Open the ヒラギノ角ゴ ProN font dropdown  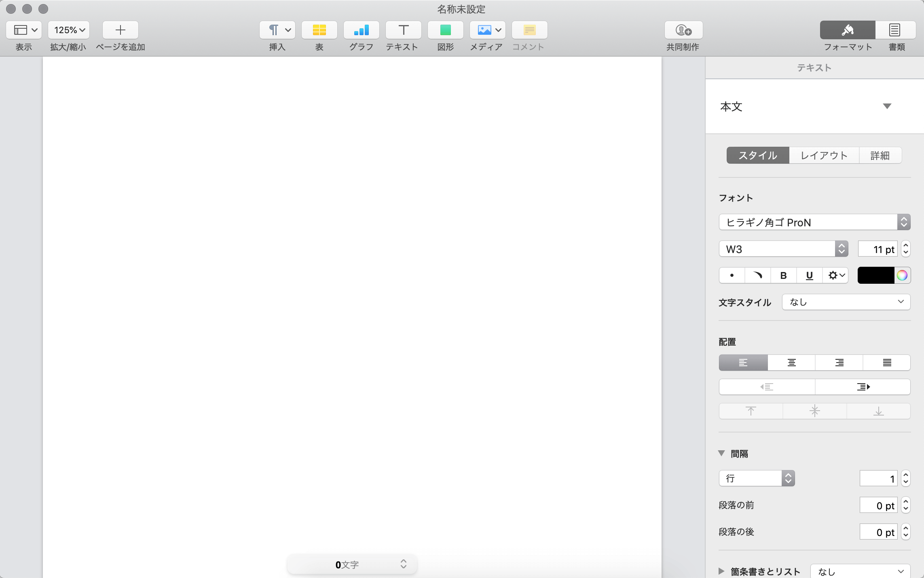point(815,222)
